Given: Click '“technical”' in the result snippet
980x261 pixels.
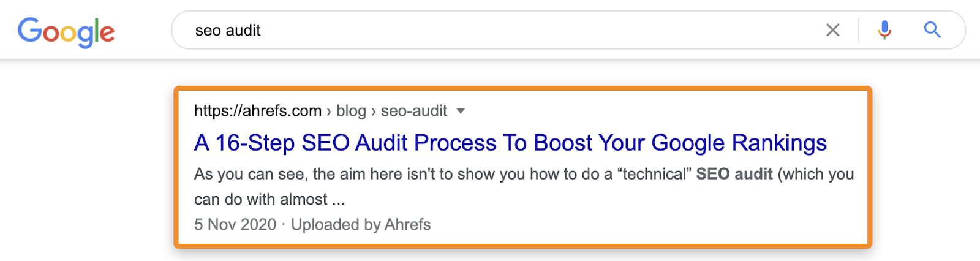Looking at the screenshot, I should click(654, 174).
